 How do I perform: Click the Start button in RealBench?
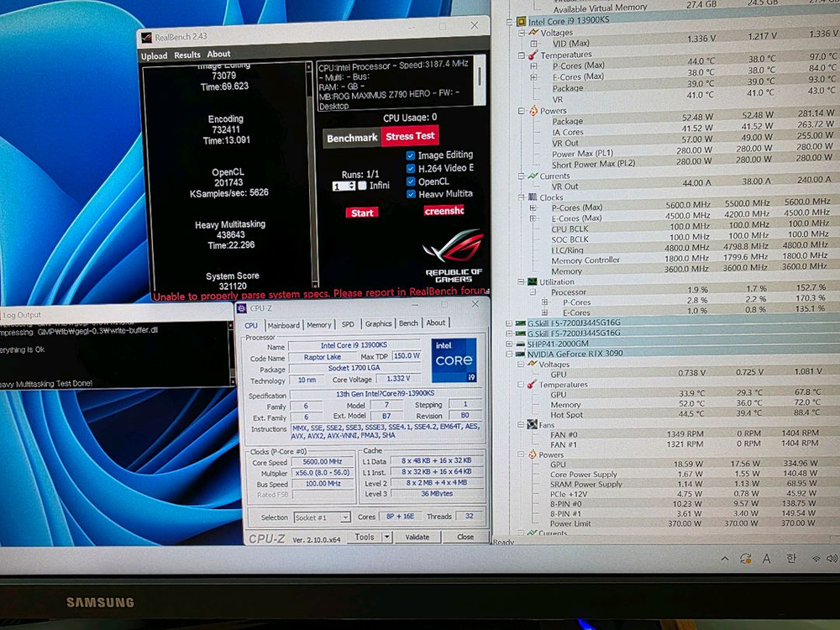coord(362,213)
